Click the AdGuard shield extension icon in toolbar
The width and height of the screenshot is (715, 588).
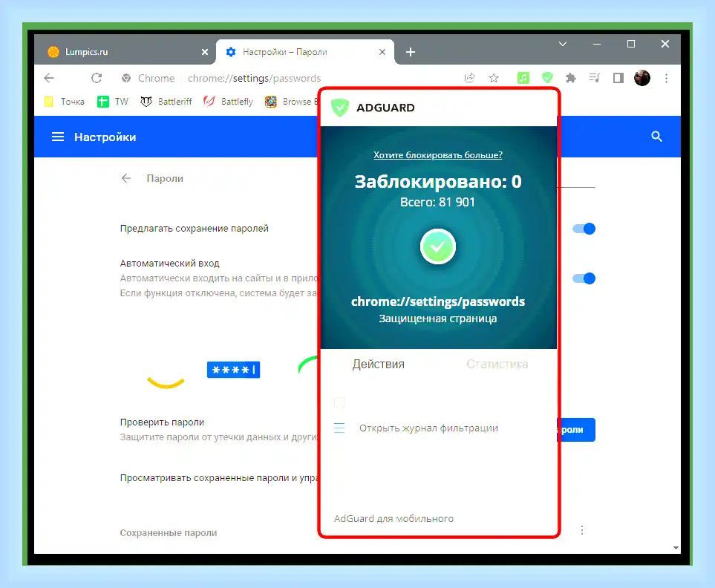pyautogui.click(x=547, y=78)
